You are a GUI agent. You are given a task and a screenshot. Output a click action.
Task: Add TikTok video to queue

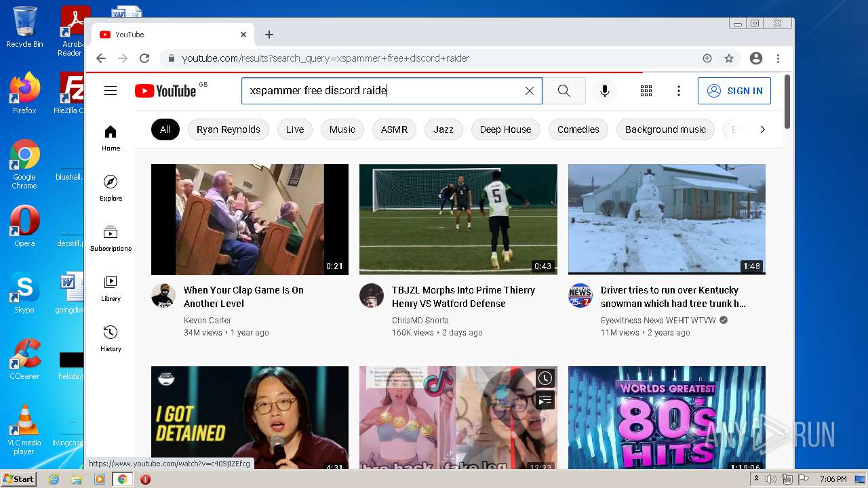coord(545,400)
